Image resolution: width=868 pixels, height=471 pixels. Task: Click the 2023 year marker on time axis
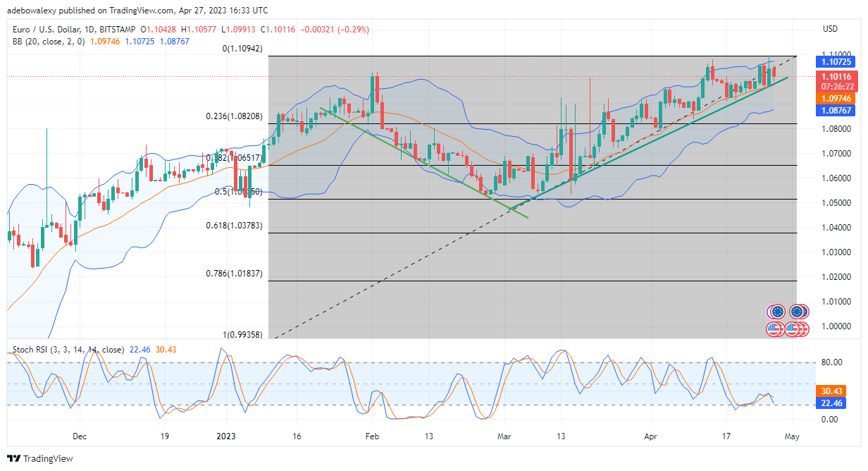coord(227,436)
